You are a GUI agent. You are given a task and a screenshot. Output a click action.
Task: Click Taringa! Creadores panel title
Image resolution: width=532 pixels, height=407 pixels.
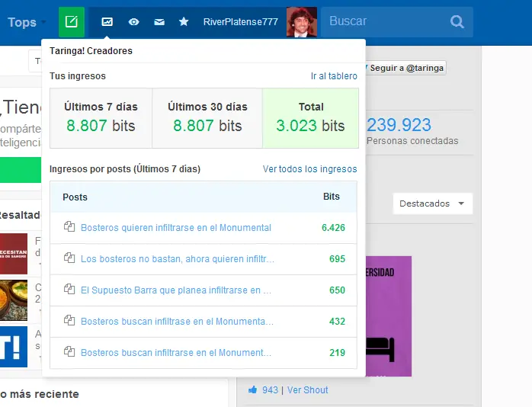(91, 51)
